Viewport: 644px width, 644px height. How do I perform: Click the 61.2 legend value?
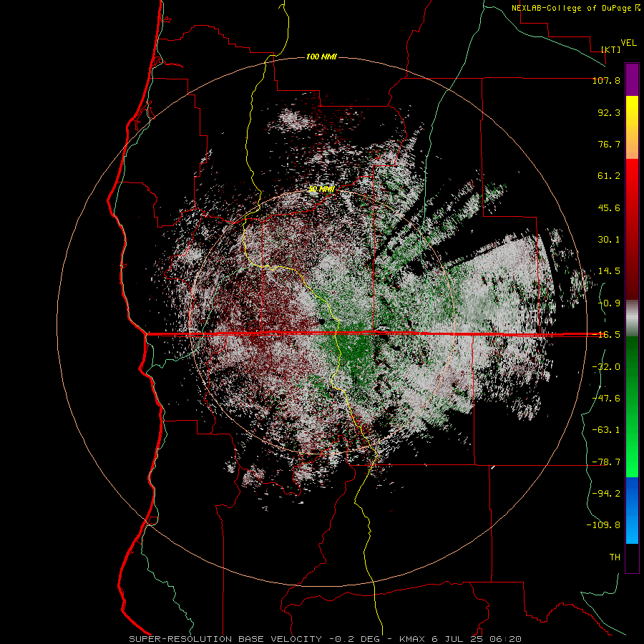point(609,176)
